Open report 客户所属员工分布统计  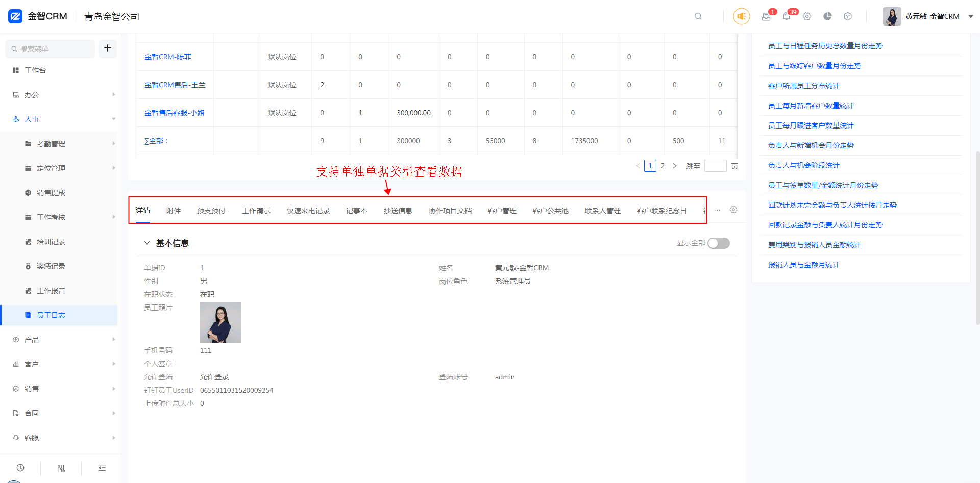point(804,86)
